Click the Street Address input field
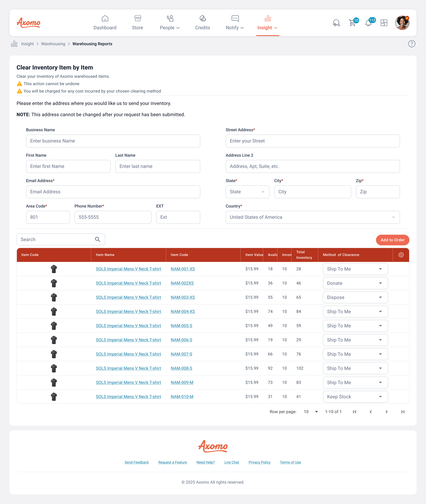 (313, 141)
